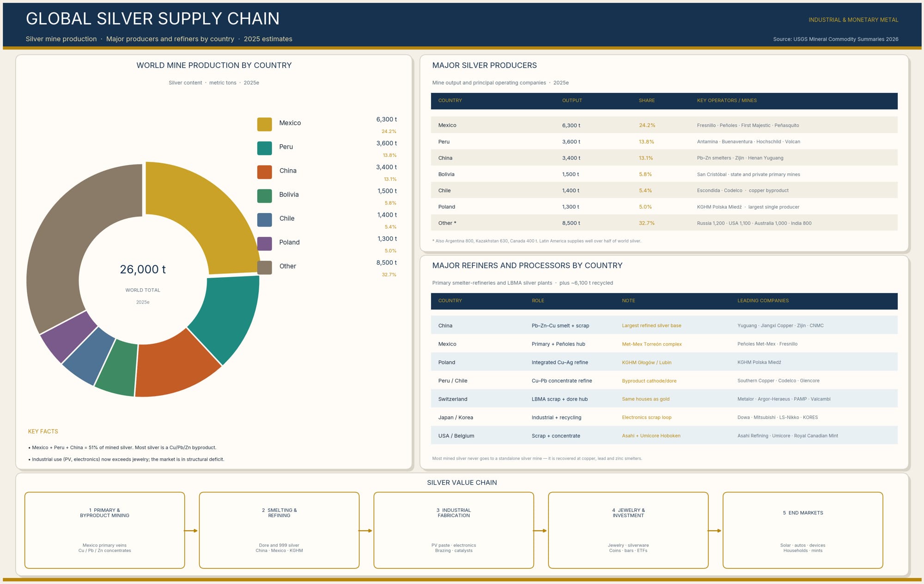Click the OUTPUT column header
The image size is (924, 584).
(x=572, y=100)
